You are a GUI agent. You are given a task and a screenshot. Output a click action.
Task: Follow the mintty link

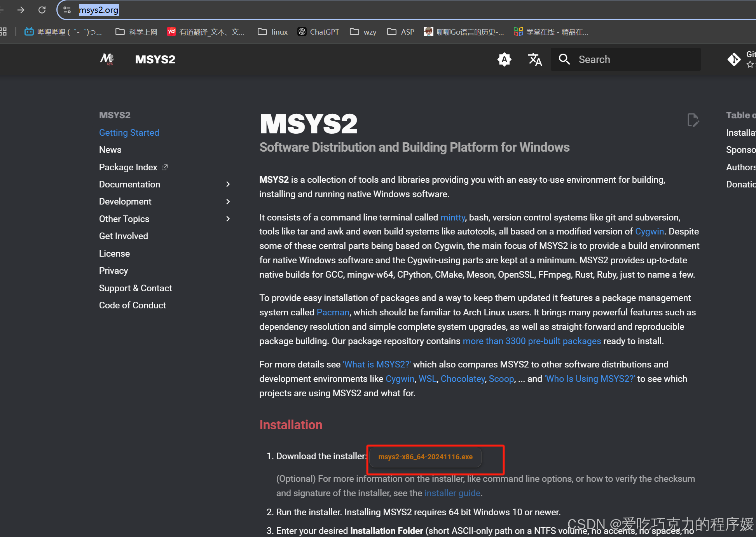click(x=452, y=217)
